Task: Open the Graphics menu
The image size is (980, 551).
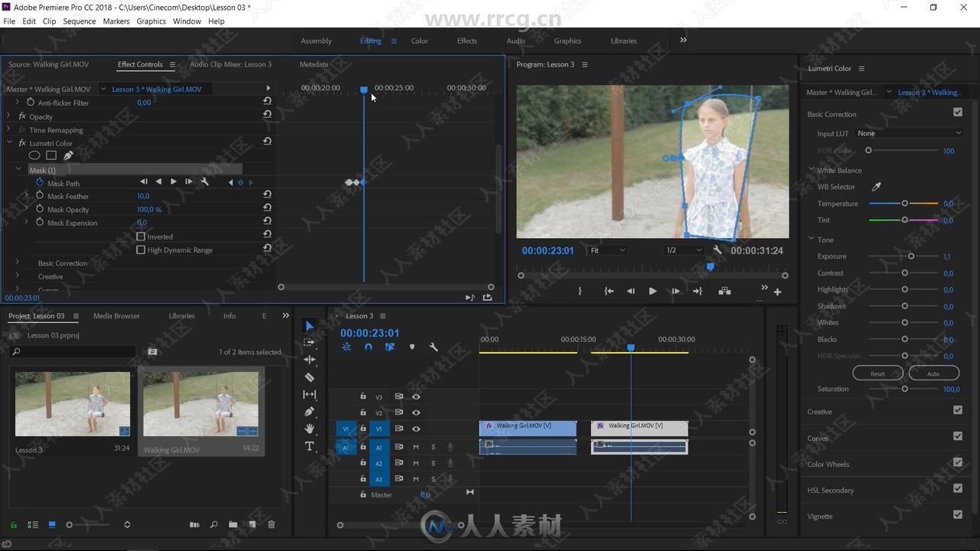Action: point(152,21)
